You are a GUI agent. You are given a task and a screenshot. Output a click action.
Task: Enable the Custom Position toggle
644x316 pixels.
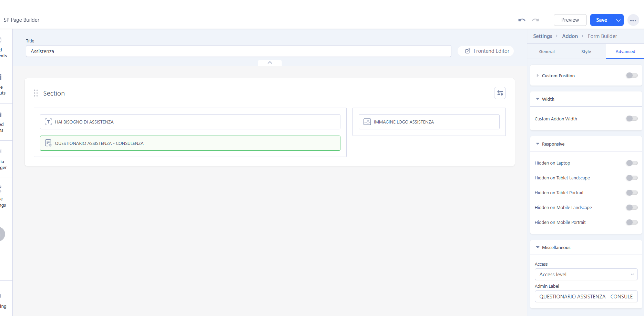[632, 76]
